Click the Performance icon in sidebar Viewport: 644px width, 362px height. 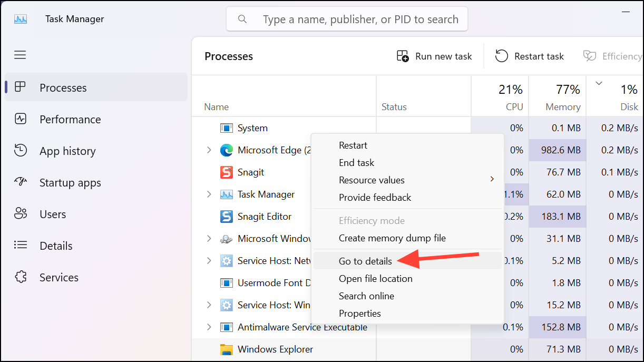click(20, 119)
